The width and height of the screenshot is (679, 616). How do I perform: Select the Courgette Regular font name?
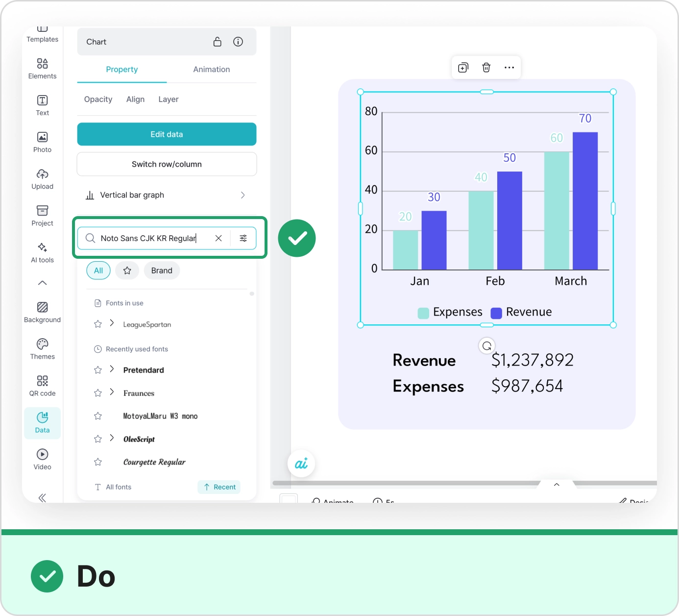click(x=154, y=462)
